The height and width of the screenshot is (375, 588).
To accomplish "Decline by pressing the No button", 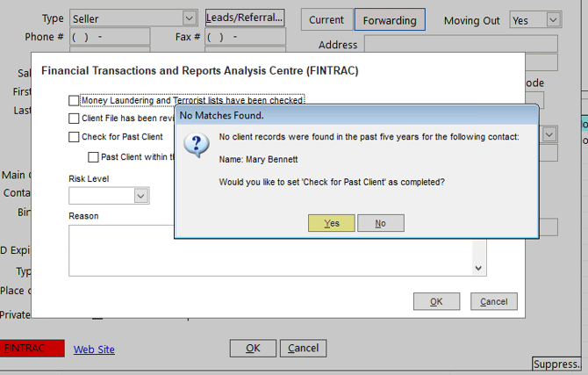I will 380,223.
